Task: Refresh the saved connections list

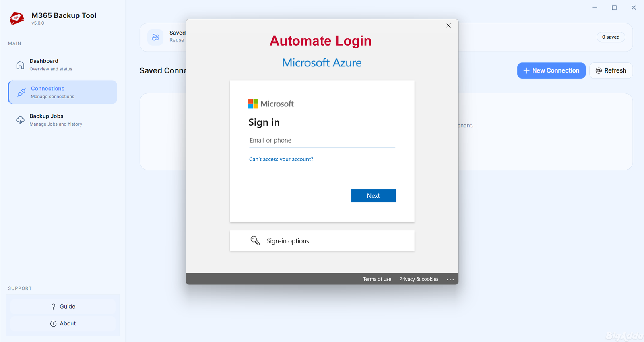Action: [611, 70]
